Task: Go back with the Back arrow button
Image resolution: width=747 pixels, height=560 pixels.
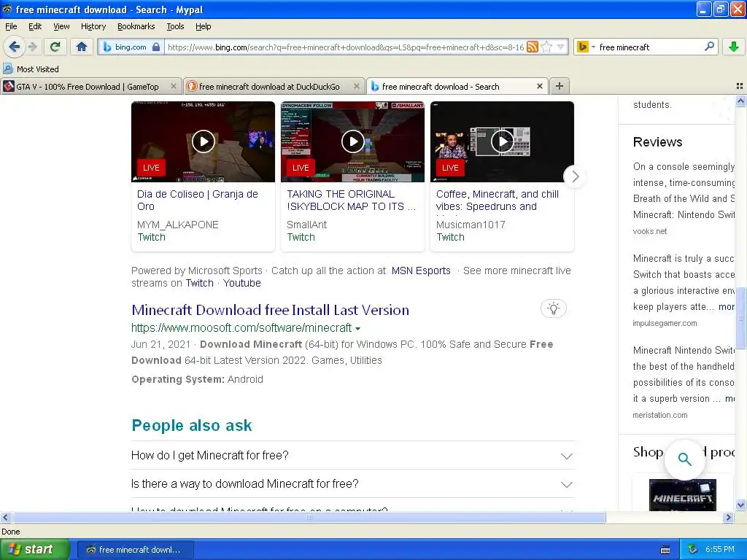Action: pos(15,47)
